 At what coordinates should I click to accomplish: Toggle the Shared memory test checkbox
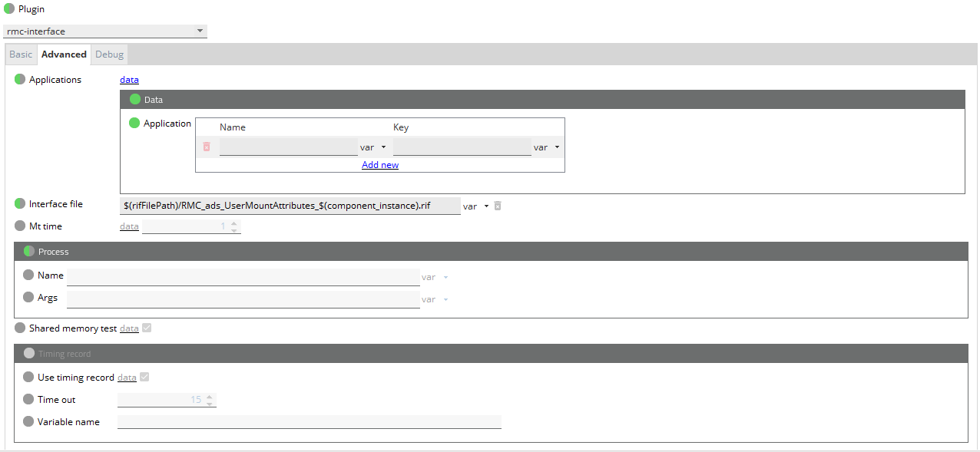pyautogui.click(x=147, y=328)
